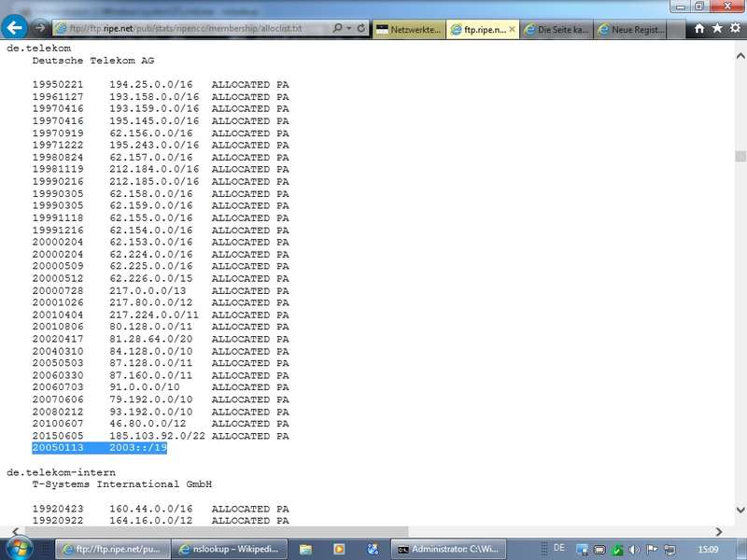Refresh the page with the reload icon
This screenshot has width=747, height=560.
click(x=361, y=29)
